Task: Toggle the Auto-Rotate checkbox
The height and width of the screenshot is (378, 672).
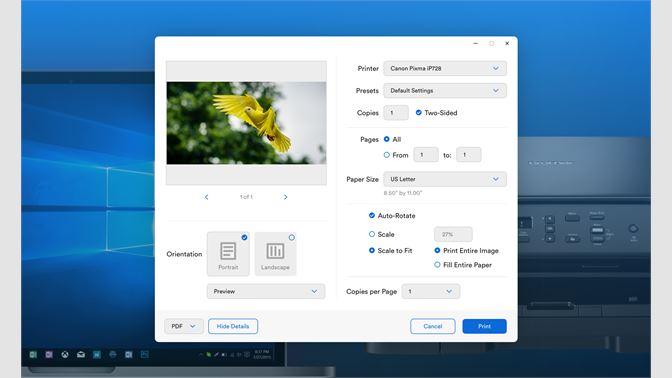Action: tap(372, 216)
